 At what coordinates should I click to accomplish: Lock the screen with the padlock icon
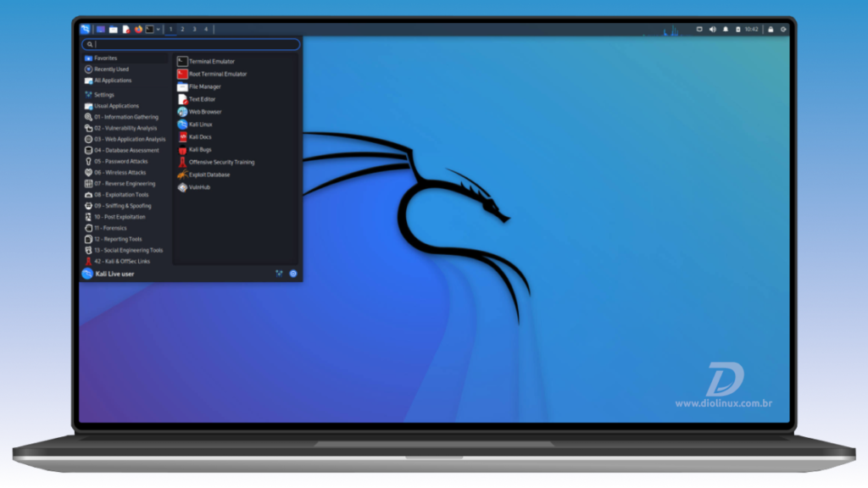771,29
